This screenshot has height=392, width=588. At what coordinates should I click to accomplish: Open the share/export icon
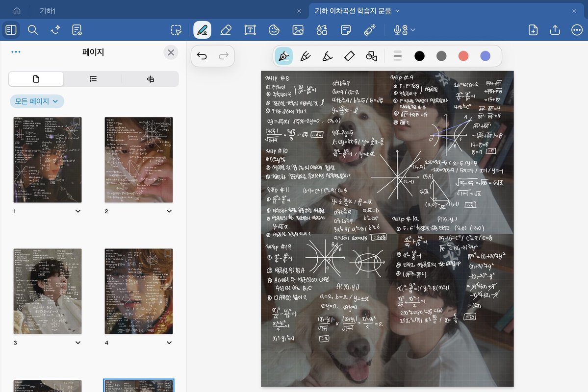[555, 30]
